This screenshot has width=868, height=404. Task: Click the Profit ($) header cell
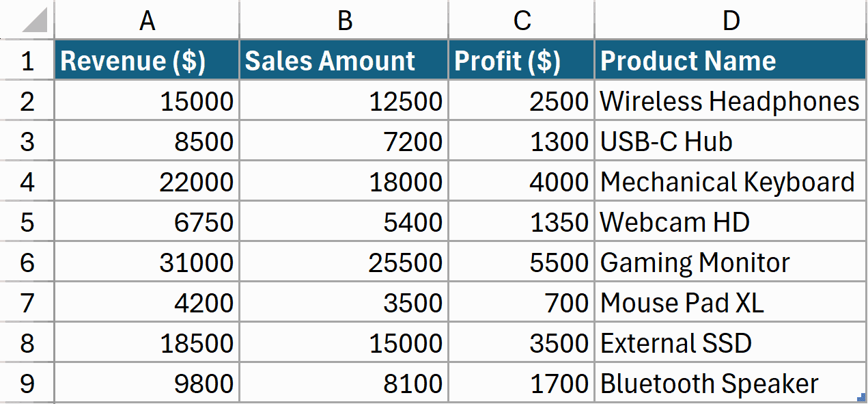[520, 60]
